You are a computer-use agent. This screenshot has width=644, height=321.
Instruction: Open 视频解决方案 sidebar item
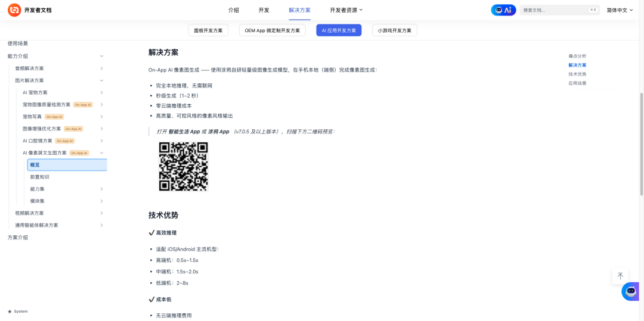(29, 213)
